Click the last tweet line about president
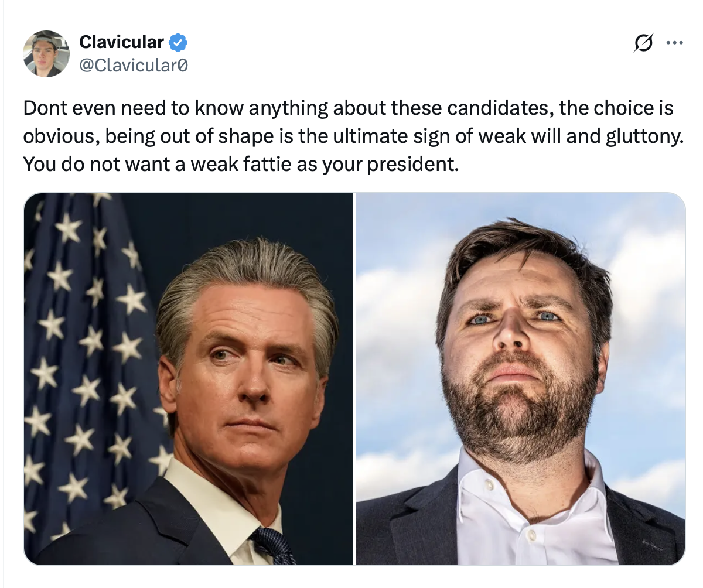Image resolution: width=703 pixels, height=588 pixels. coord(239,163)
